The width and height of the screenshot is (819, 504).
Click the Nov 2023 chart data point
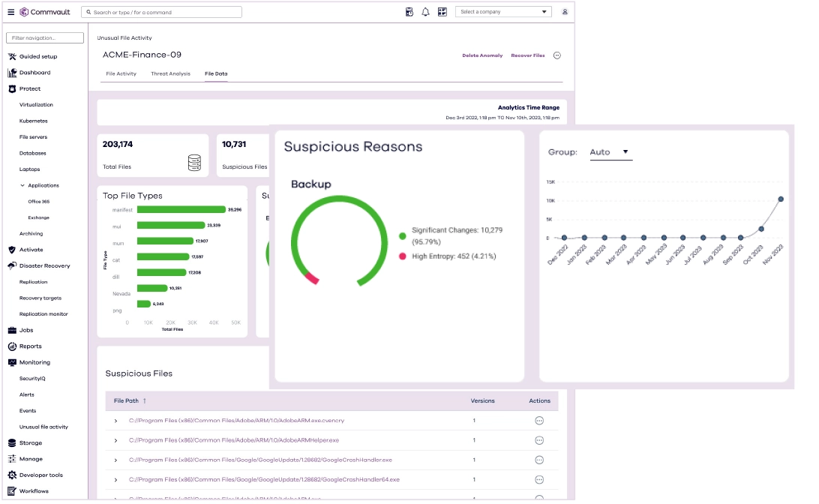pos(781,199)
